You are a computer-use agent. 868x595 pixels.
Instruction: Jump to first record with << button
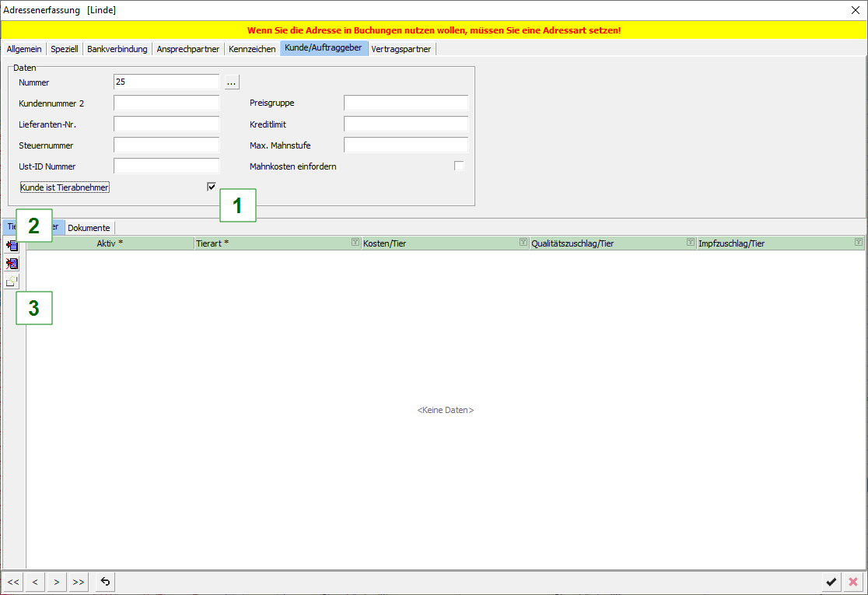pos(13,581)
